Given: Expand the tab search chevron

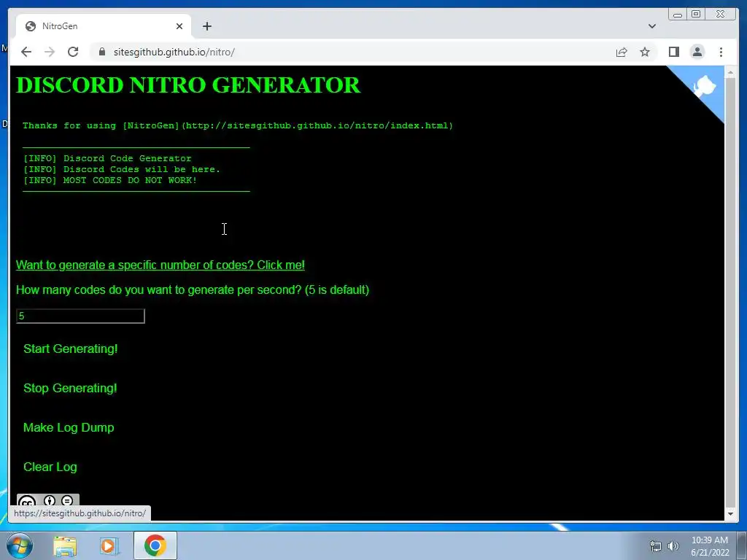Looking at the screenshot, I should (x=651, y=26).
